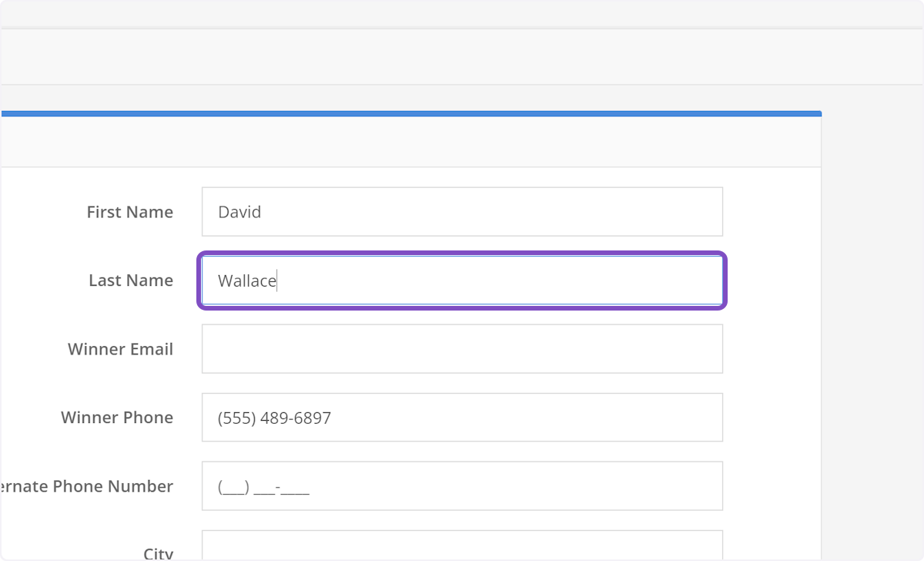Click the phone number (555) 489-6897 text
Viewport: 924px width, 561px height.
click(274, 418)
